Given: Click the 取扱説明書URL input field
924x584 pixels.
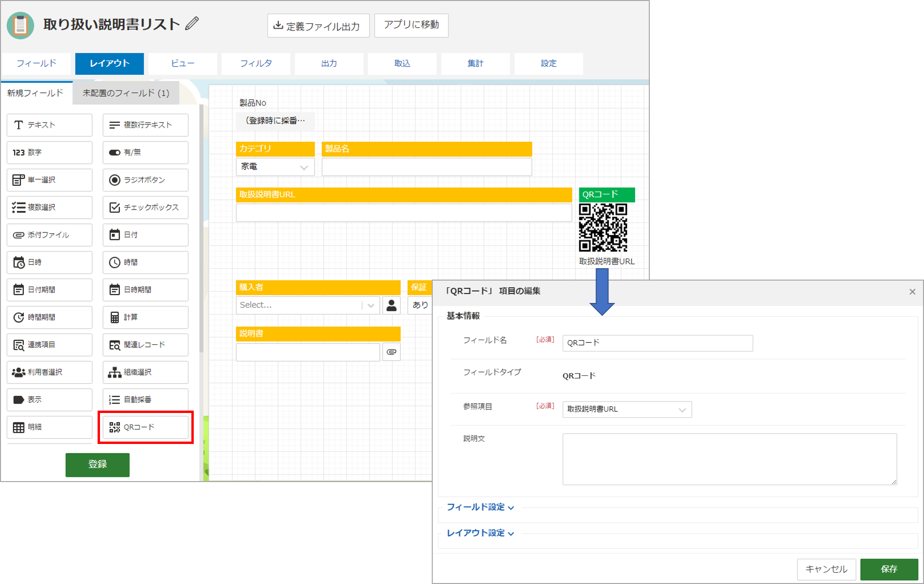Looking at the screenshot, I should pyautogui.click(x=404, y=213).
